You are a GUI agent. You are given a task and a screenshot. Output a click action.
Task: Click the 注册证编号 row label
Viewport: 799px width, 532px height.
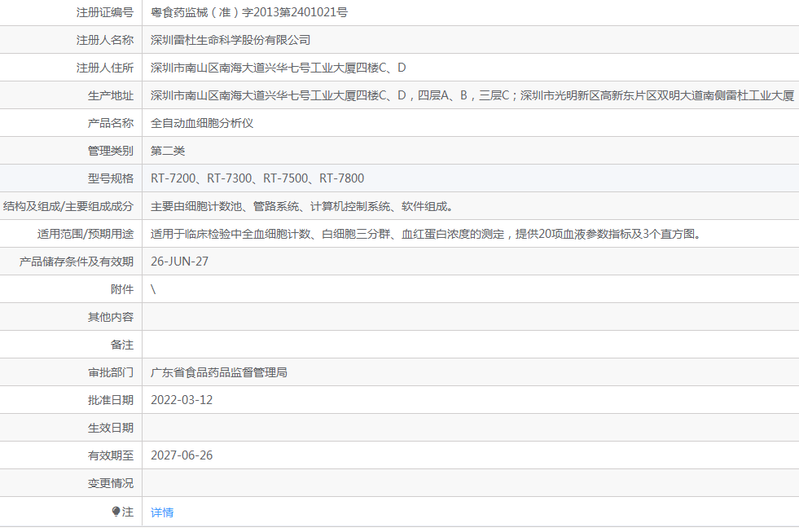104,12
